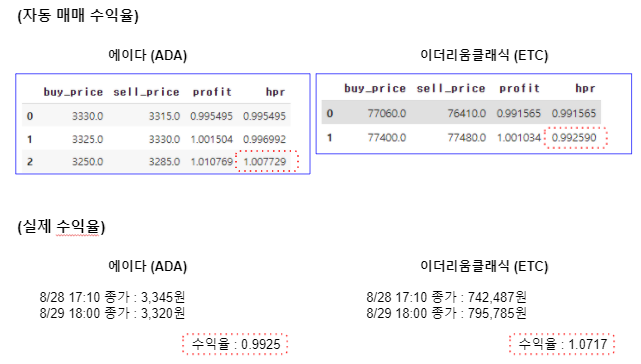Click ETC closing price line '795,785원'
Viewport: 641px width, 364px height.
446,313
